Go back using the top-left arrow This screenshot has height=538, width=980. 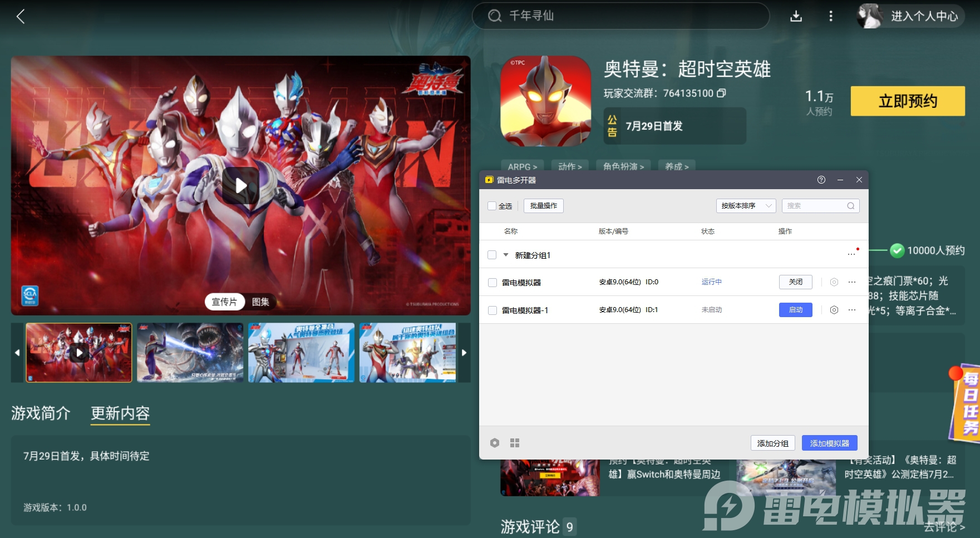21,16
